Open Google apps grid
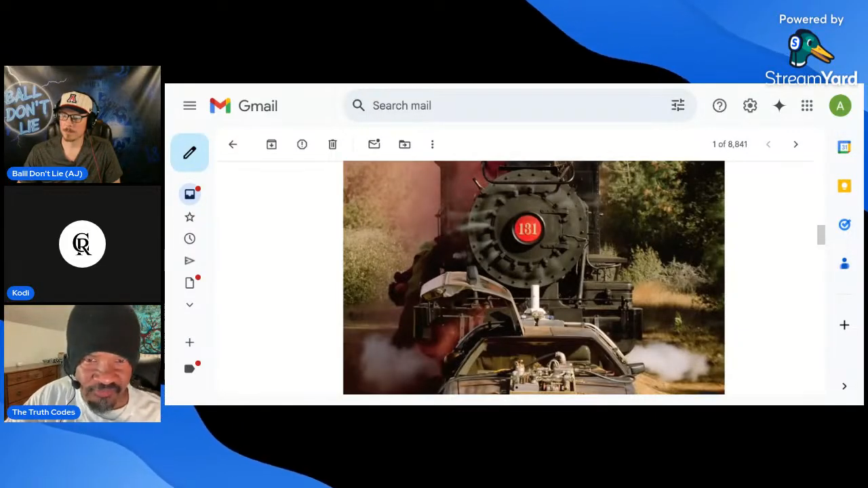The image size is (868, 488). point(807,106)
